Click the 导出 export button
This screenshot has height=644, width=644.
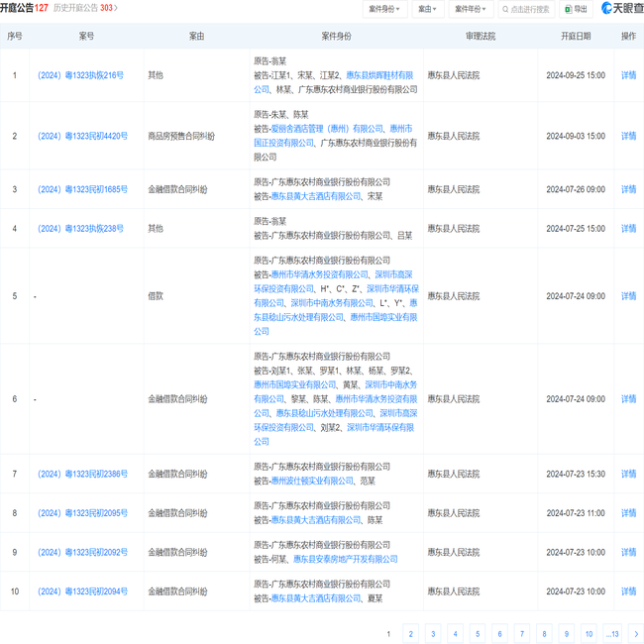(577, 9)
